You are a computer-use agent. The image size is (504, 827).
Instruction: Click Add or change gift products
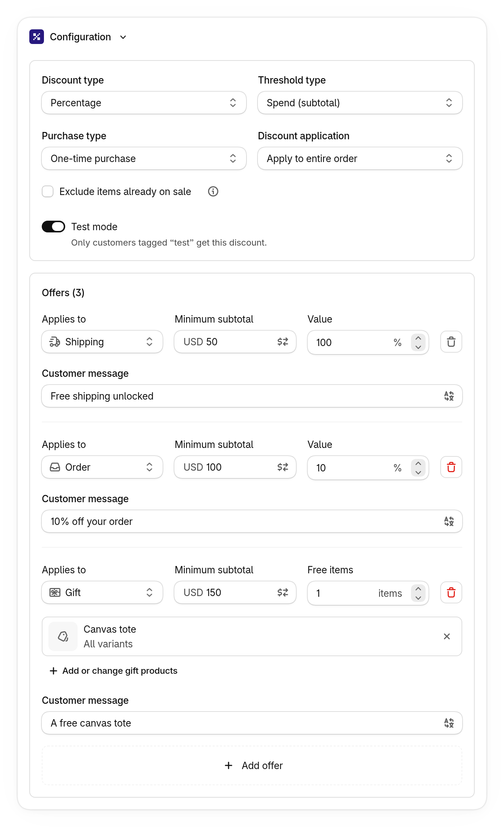[114, 671]
